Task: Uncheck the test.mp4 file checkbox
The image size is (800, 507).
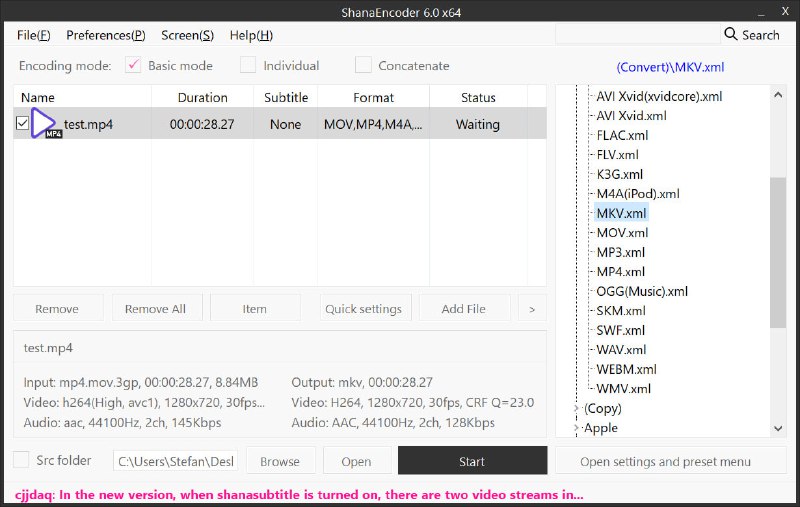Action: tap(23, 124)
